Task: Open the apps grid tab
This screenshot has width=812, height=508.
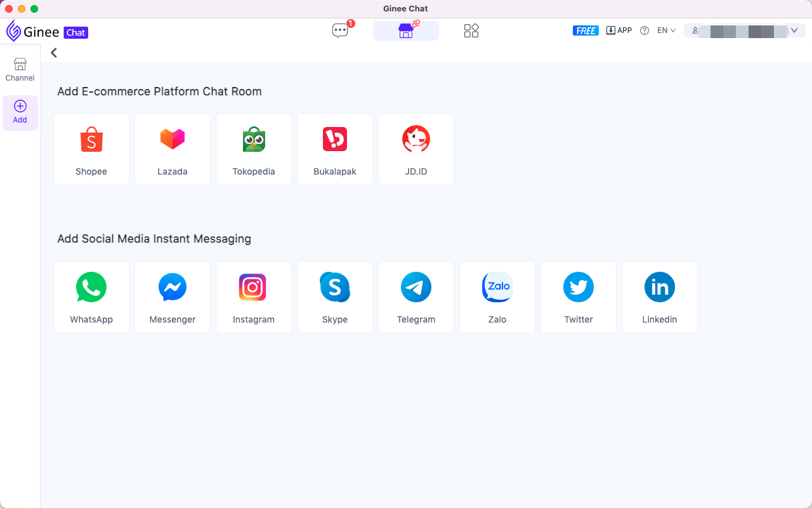Action: point(471,30)
